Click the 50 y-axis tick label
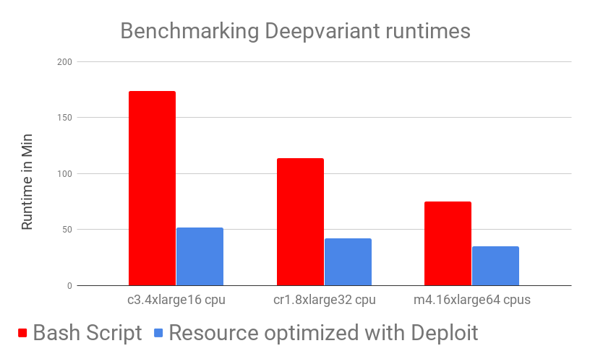The height and width of the screenshot is (364, 590). (x=67, y=230)
